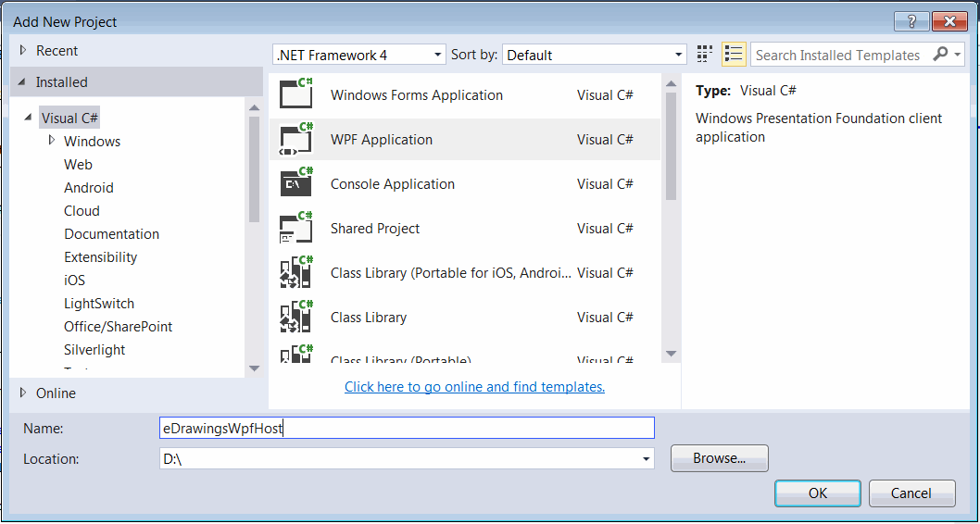The height and width of the screenshot is (524, 980).
Task: Select the Silverlight category
Action: pyautogui.click(x=94, y=349)
